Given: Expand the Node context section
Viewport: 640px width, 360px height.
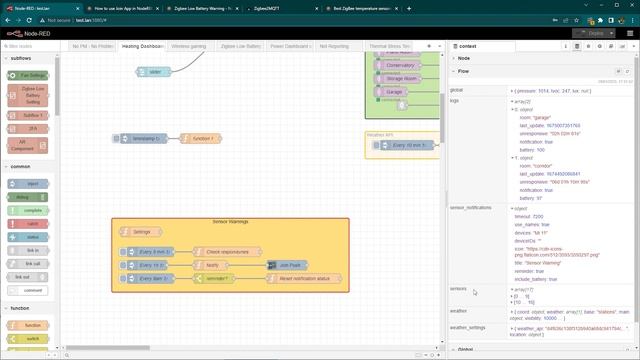Looking at the screenshot, I should (453, 58).
